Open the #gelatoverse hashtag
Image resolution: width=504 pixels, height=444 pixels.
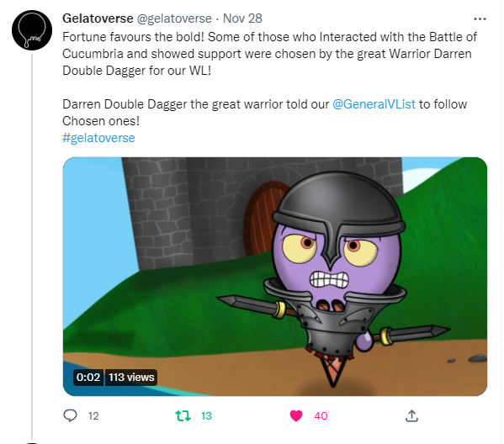[x=98, y=138]
